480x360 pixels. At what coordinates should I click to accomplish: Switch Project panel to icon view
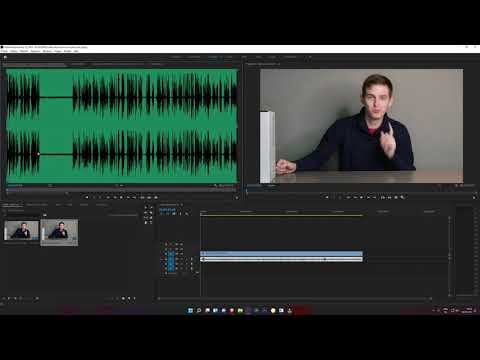click(15, 298)
